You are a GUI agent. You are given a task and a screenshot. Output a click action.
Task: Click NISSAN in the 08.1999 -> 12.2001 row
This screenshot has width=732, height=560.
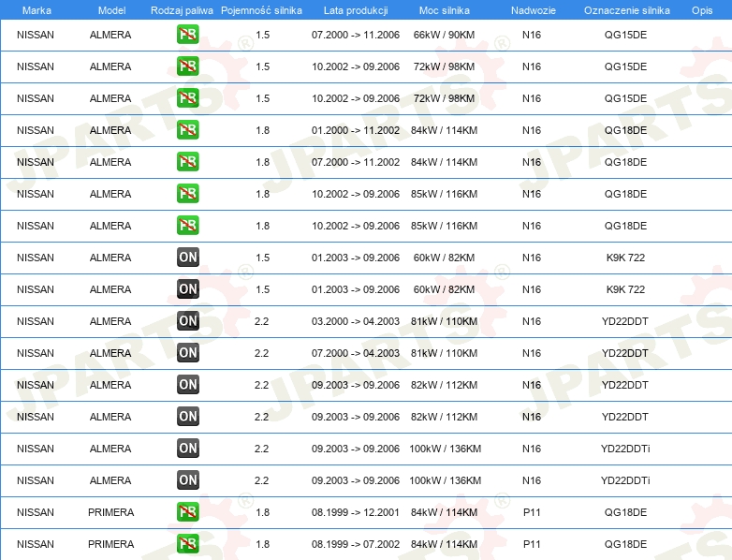pos(36,512)
